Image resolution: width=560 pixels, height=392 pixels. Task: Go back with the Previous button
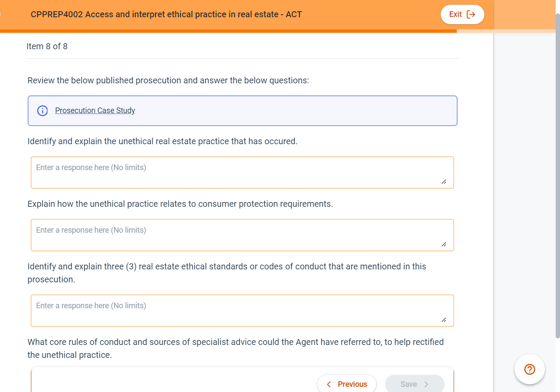click(347, 384)
